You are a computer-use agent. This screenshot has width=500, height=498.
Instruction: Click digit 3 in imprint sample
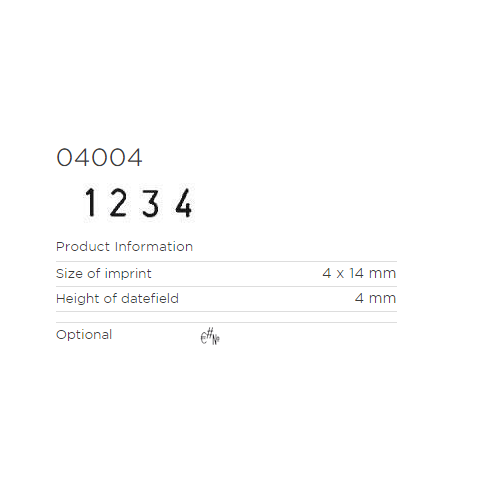coord(150,203)
